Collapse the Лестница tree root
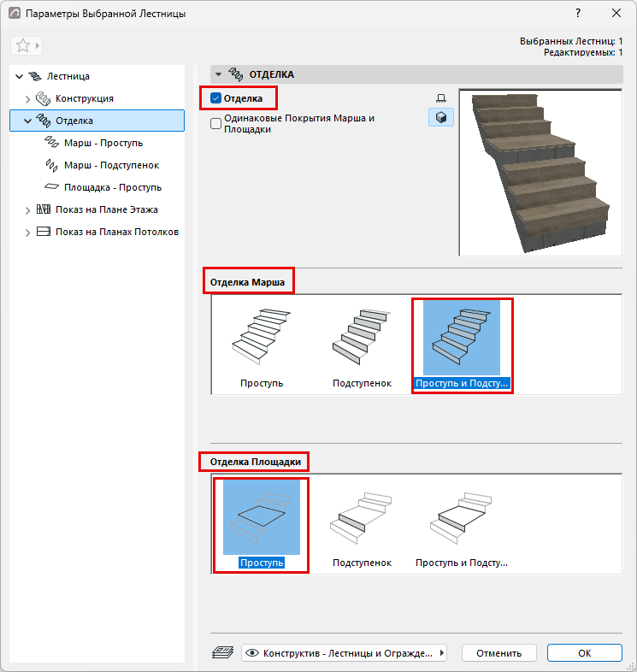Screen dimensions: 637x672 coord(20,77)
